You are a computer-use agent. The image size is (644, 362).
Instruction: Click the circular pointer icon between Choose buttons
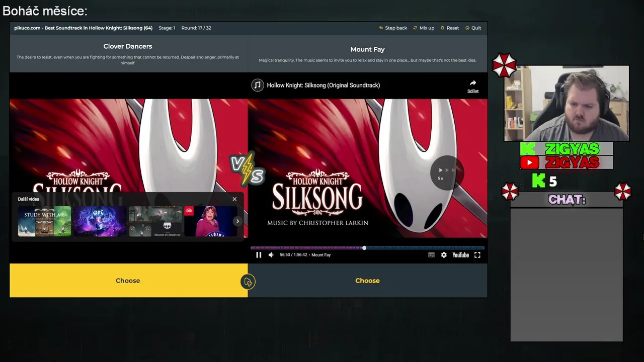coord(248,282)
